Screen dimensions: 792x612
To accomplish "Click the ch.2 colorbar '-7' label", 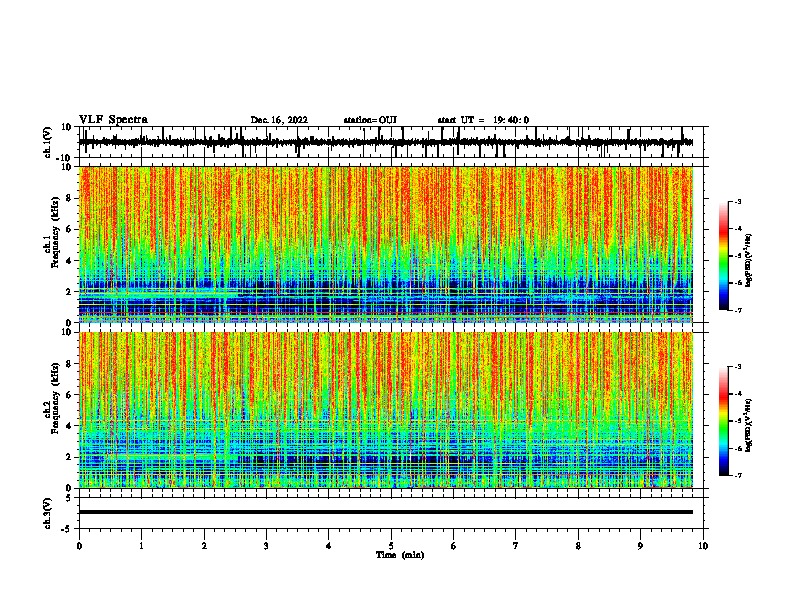I will [737, 475].
